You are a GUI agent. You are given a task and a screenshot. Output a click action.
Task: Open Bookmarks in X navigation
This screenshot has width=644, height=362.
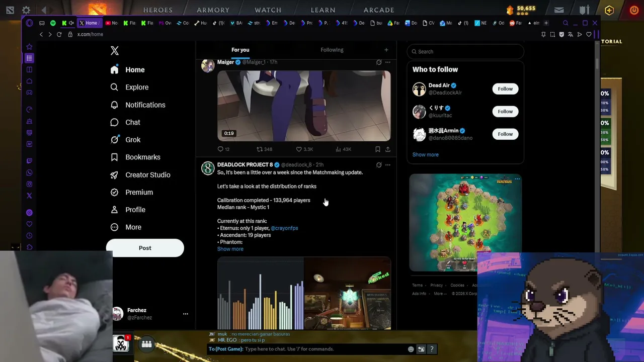(x=135, y=157)
